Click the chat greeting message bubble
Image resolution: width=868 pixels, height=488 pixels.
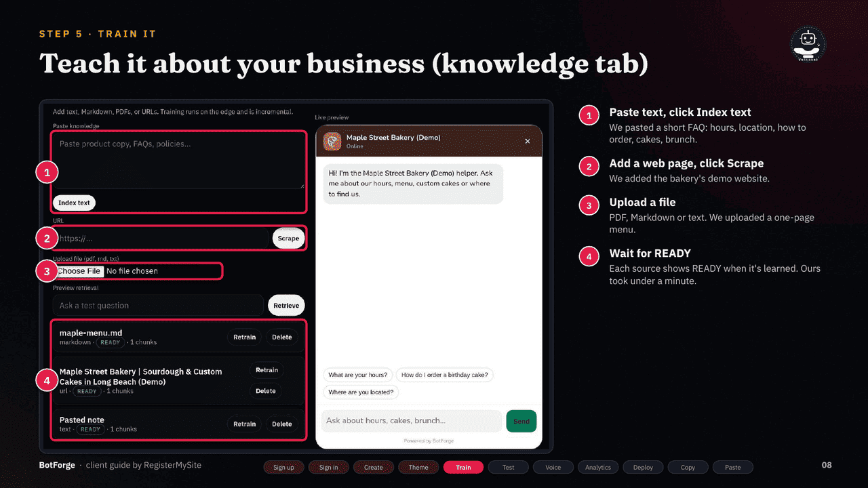pos(413,184)
